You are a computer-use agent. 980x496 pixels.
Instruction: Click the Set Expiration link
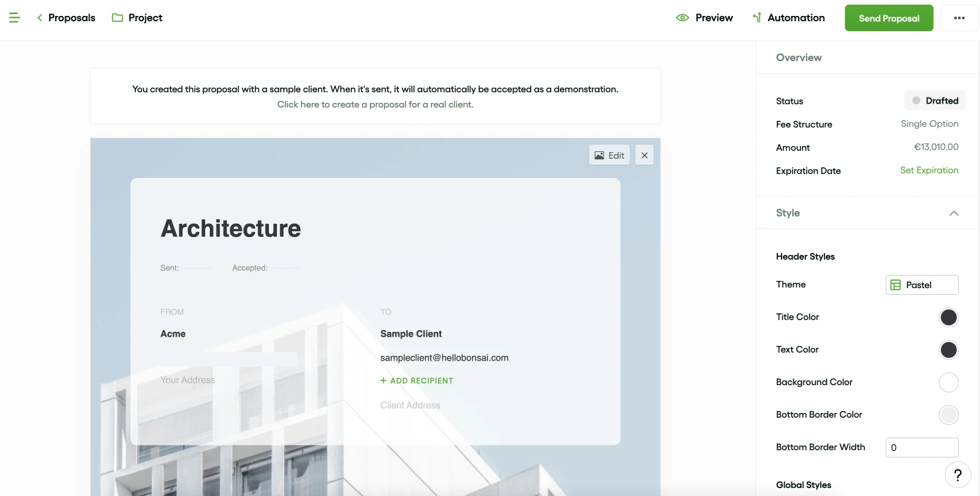click(x=929, y=170)
